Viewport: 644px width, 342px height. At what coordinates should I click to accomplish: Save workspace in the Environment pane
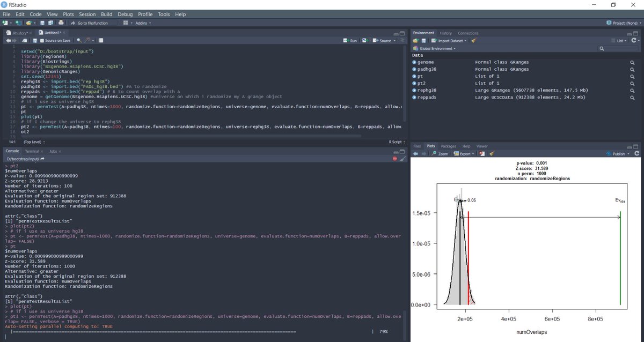click(424, 41)
